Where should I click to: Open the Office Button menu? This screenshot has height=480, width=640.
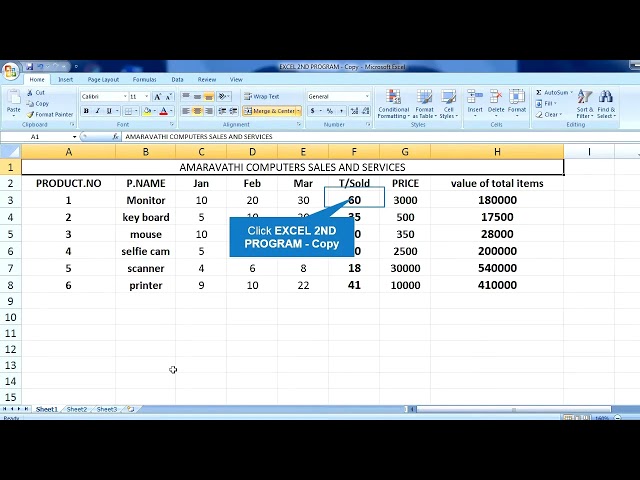[x=10, y=71]
